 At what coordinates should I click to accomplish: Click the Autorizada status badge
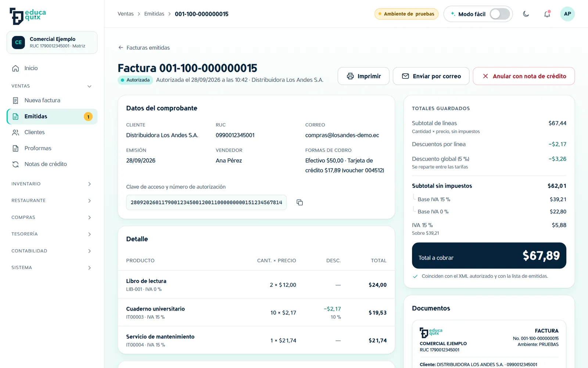point(135,80)
